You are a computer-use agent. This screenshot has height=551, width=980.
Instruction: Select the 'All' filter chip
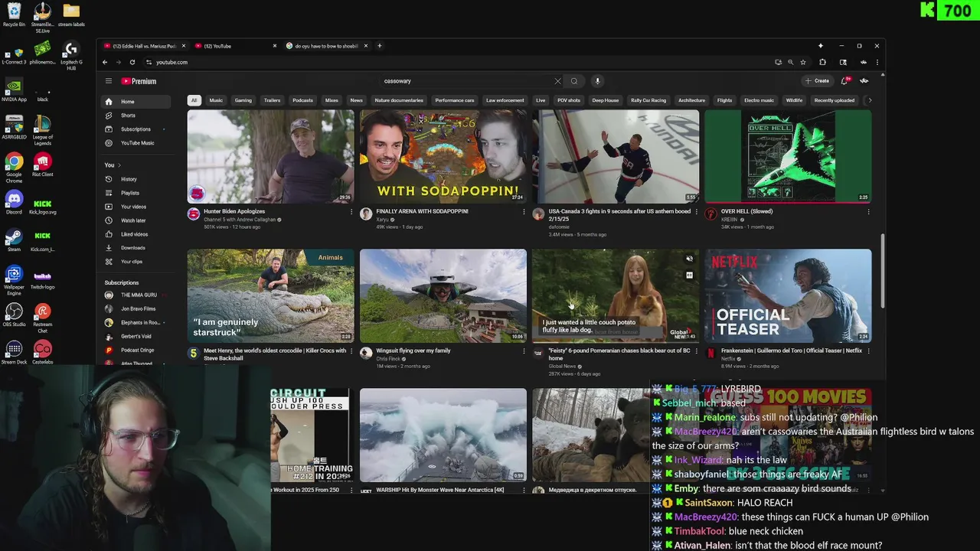click(194, 100)
